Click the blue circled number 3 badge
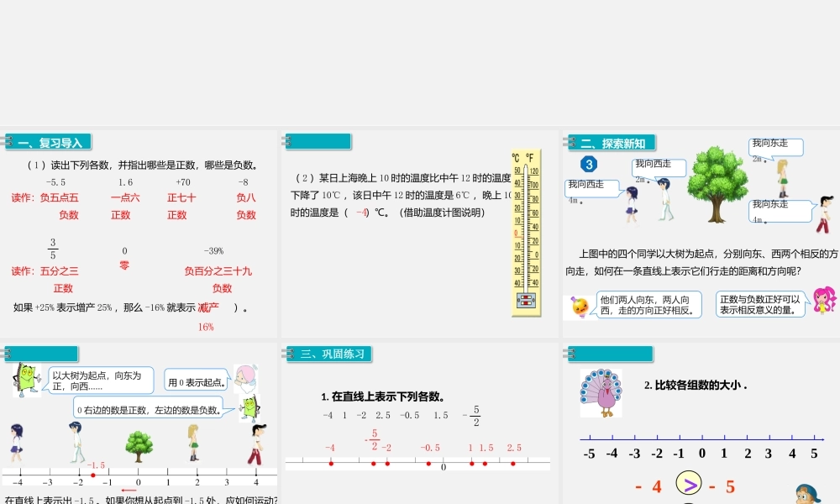840x504 pixels. (589, 164)
